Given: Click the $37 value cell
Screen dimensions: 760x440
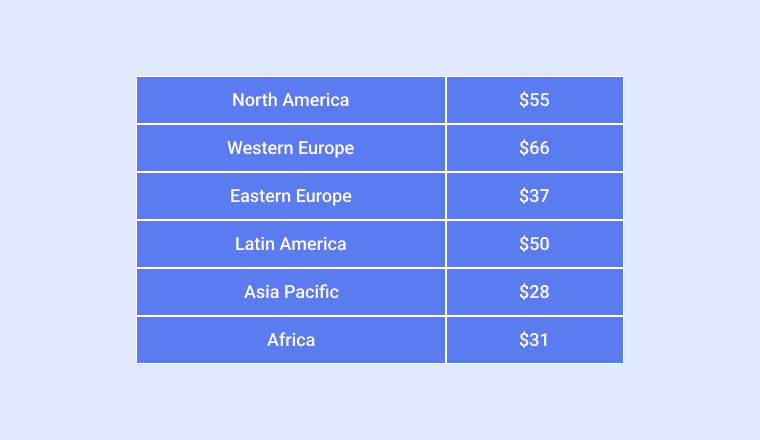Looking at the screenshot, I should click(535, 196).
